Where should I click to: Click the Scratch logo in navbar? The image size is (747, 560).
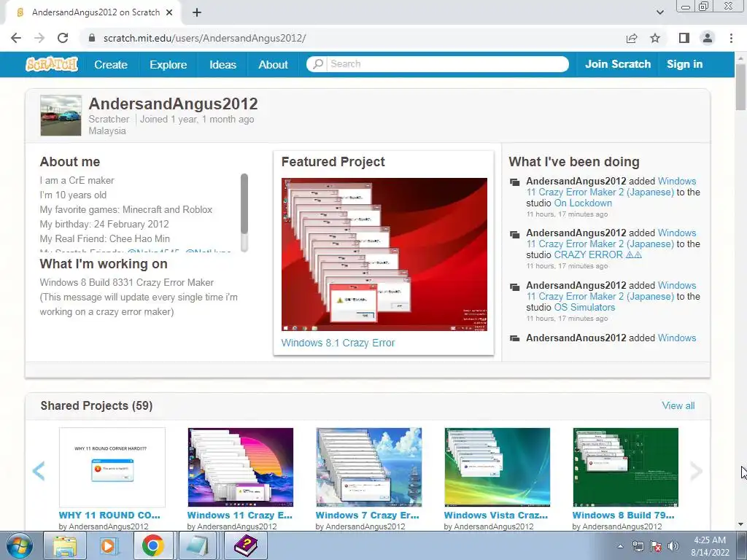tap(52, 64)
